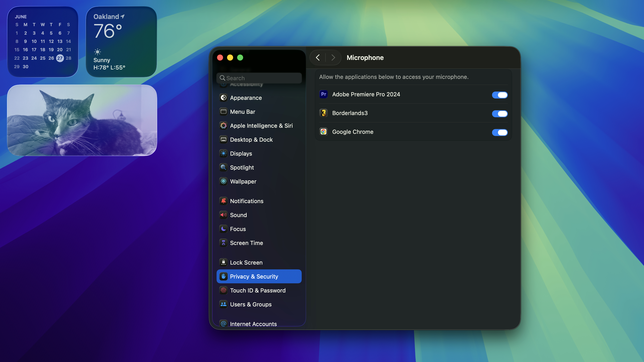Screen dimensions: 644x362
Task: Open Desktop & Dock settings
Action: [x=251, y=139]
